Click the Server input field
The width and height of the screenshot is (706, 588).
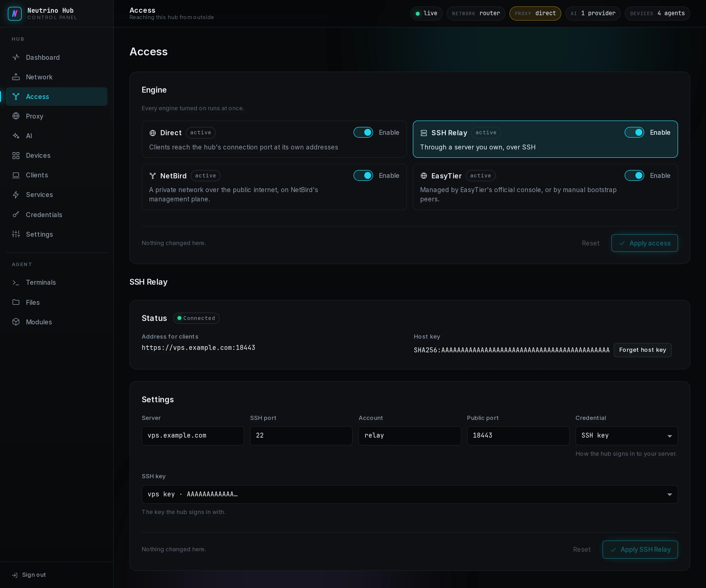click(x=193, y=436)
